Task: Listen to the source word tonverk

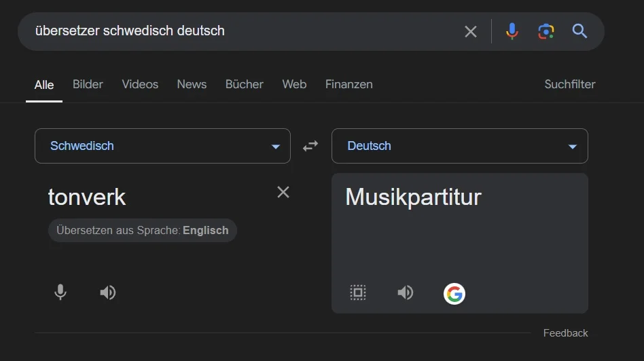Action: [107, 292]
